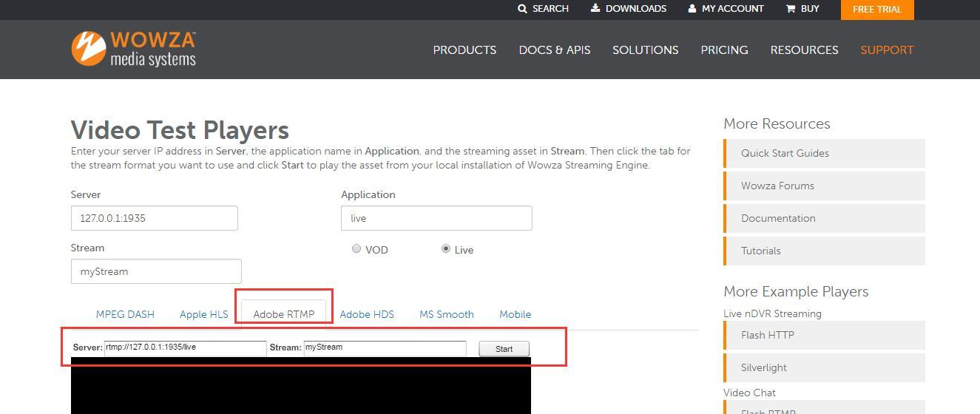
Task: Switch to the Apple HLS tab
Action: click(203, 314)
